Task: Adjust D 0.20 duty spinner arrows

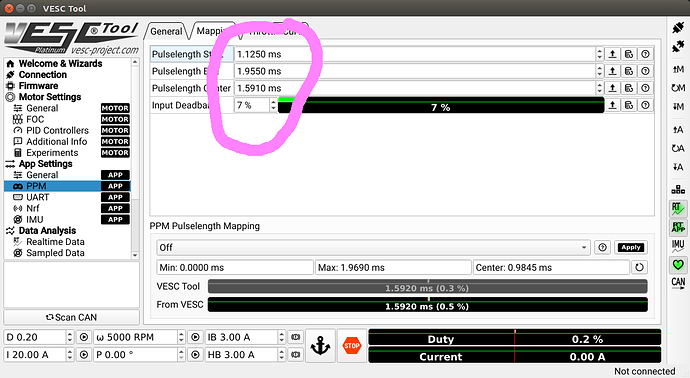Action: (70, 338)
